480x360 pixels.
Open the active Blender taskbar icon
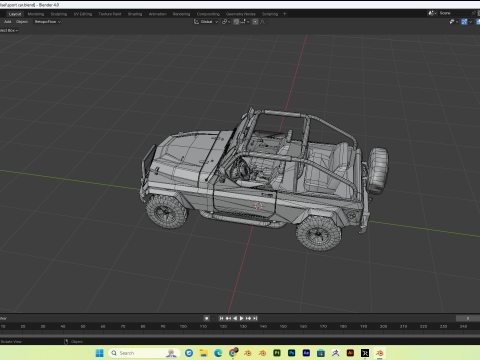[x=379, y=353]
